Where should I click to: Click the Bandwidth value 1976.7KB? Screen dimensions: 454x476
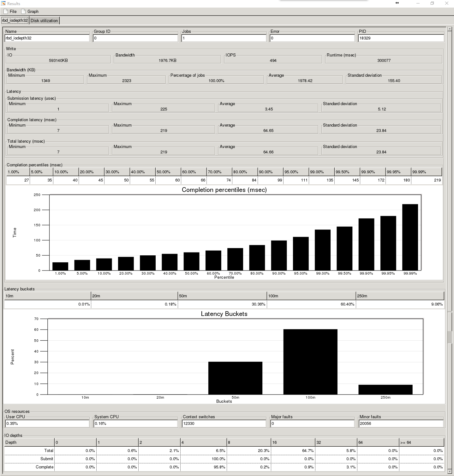pos(167,60)
